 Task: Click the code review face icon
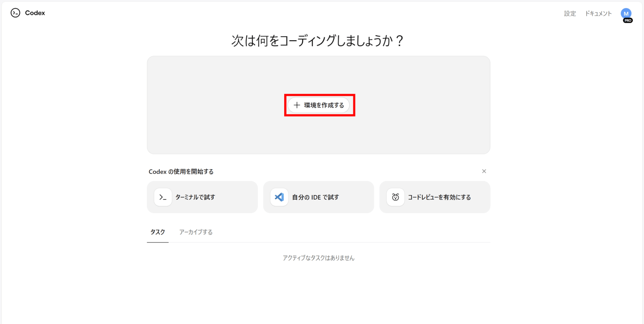[395, 197]
